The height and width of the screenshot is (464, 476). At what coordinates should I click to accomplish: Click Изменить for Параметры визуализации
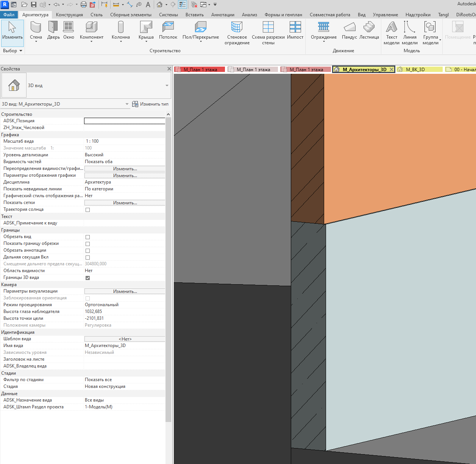click(125, 291)
